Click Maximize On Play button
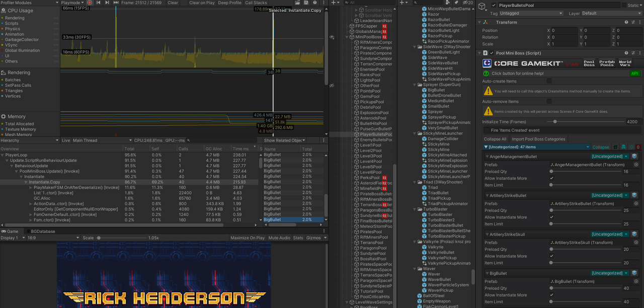The height and width of the screenshot is (308, 644). point(248,238)
